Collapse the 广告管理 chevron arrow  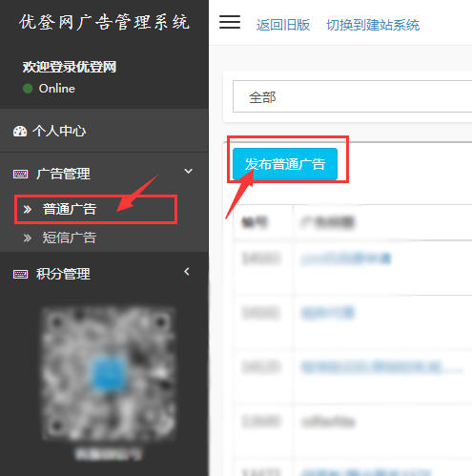click(188, 171)
